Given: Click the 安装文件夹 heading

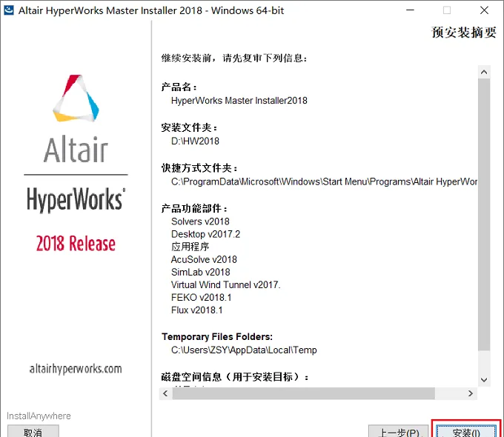Looking at the screenshot, I should coord(189,127).
